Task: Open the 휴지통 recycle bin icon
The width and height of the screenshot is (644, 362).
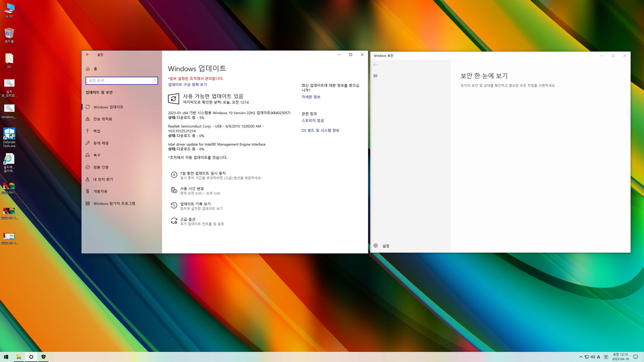Action: coord(9,35)
